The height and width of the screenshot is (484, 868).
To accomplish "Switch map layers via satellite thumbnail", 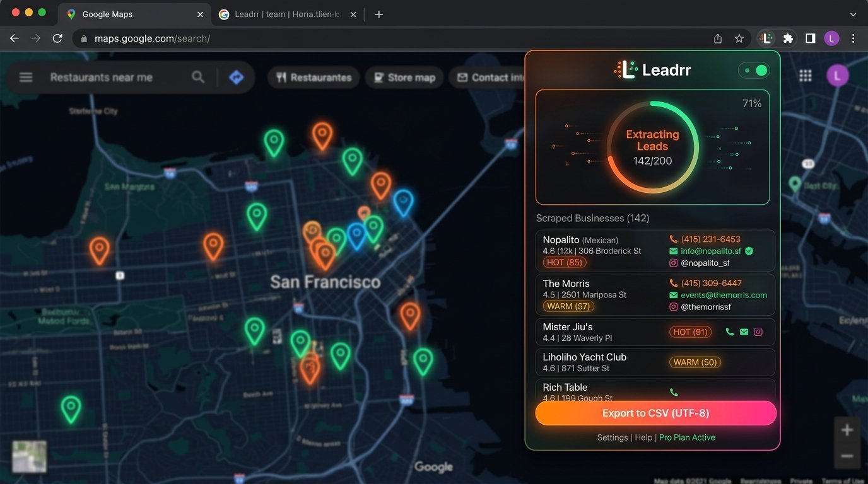I will coord(30,456).
